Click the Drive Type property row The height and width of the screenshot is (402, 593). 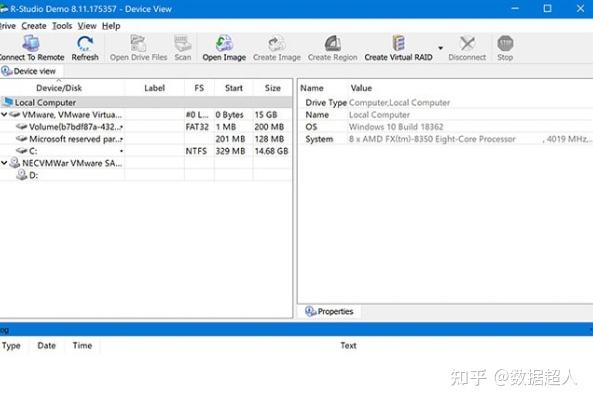[446, 102]
